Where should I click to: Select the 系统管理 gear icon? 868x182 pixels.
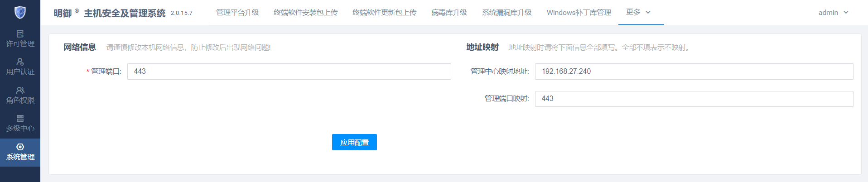tap(20, 147)
